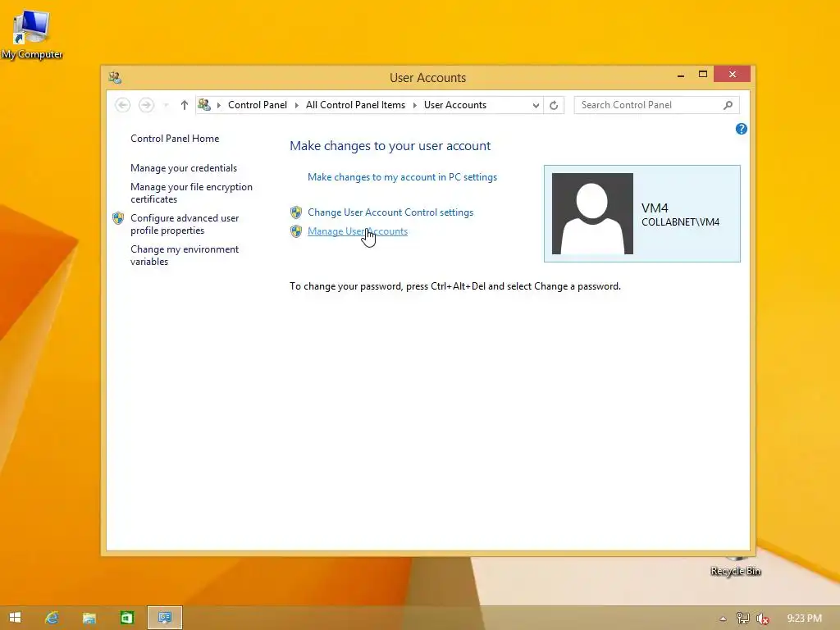Open muted volume tray icon

click(x=762, y=619)
